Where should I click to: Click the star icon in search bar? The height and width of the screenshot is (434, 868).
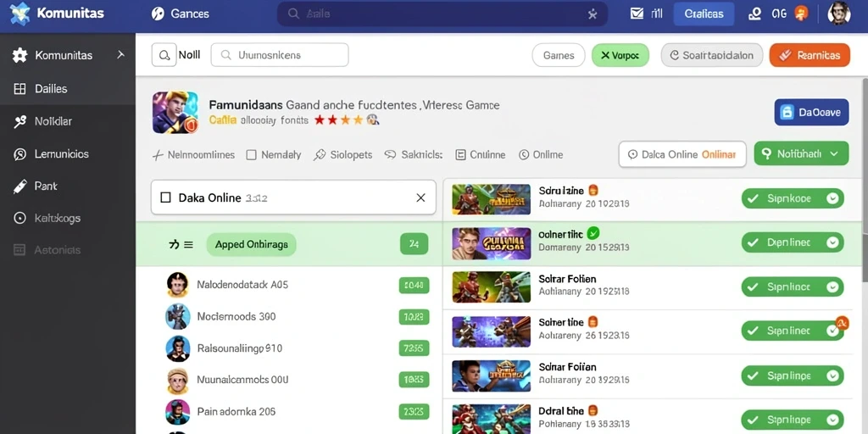pyautogui.click(x=593, y=14)
